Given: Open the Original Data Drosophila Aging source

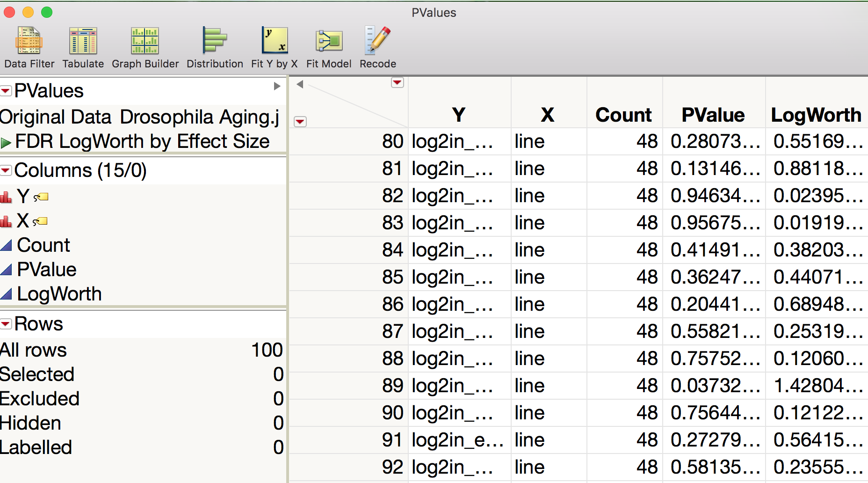Looking at the screenshot, I should point(140,117).
